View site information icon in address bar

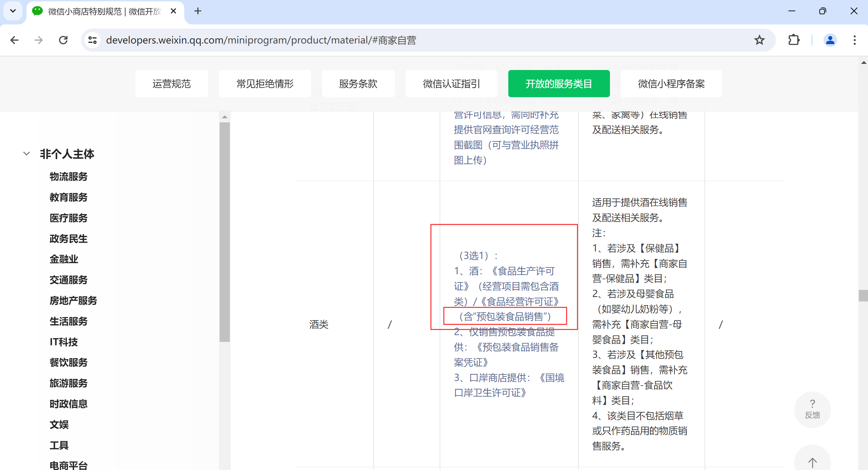92,40
